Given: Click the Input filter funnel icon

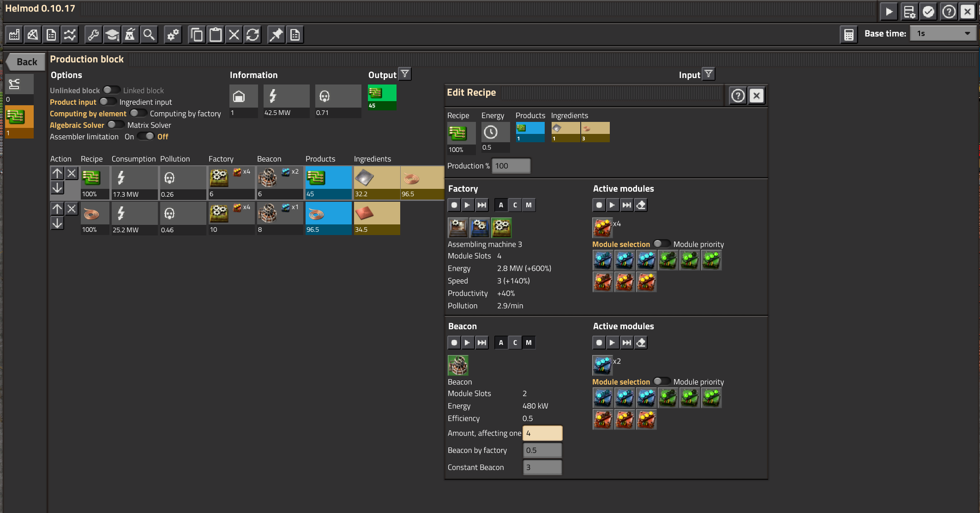Looking at the screenshot, I should coord(709,74).
